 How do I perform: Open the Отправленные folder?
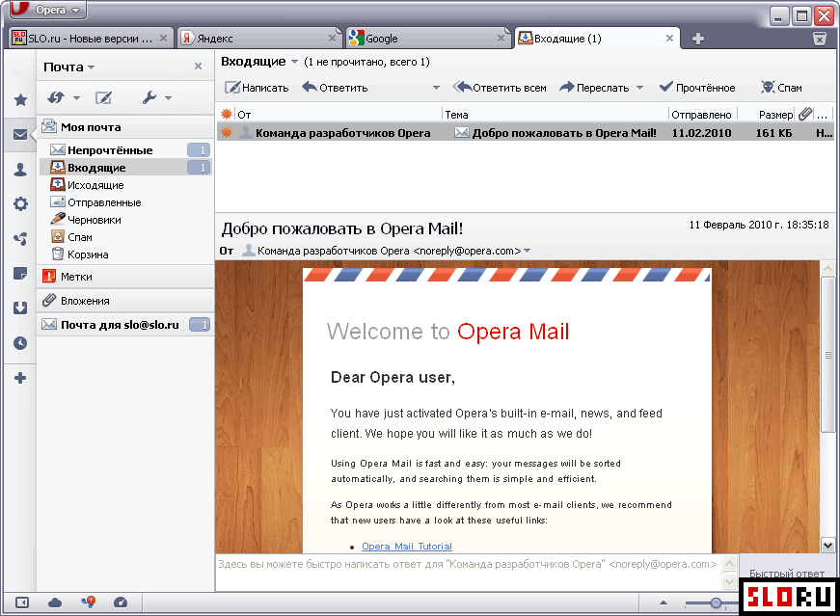pyautogui.click(x=126, y=202)
